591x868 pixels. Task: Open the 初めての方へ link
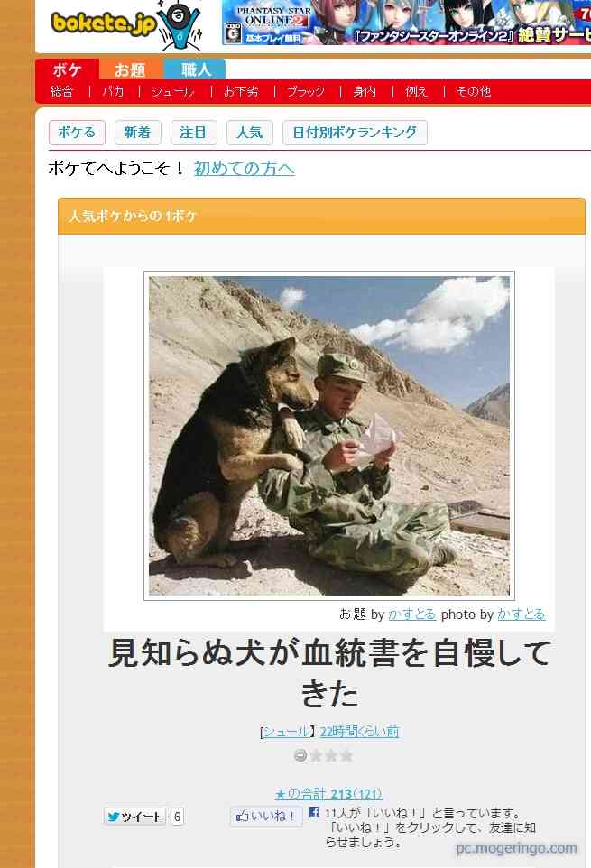(x=244, y=169)
